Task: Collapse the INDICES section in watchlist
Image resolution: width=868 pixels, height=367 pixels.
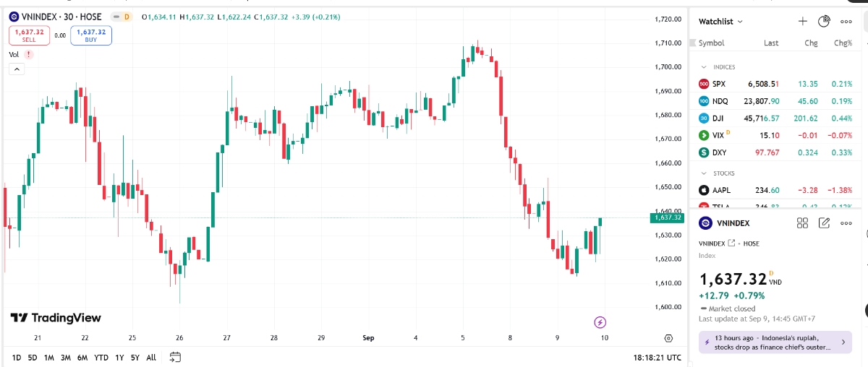Action: [x=702, y=66]
